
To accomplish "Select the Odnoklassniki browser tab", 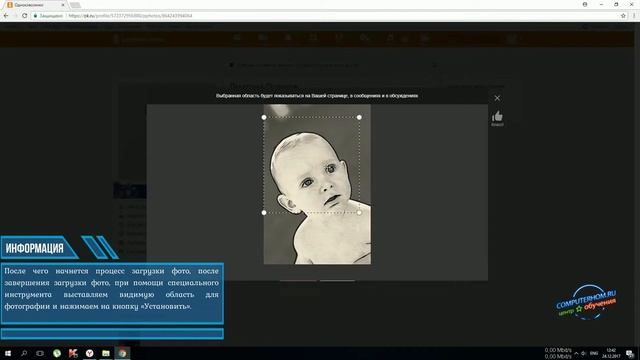I will click(x=34, y=5).
